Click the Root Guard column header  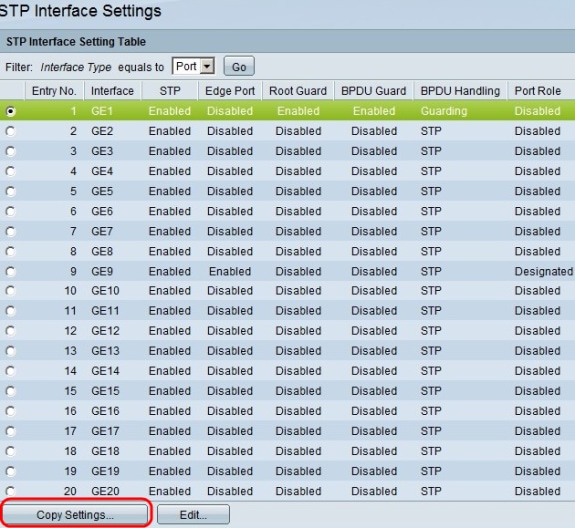click(x=298, y=91)
